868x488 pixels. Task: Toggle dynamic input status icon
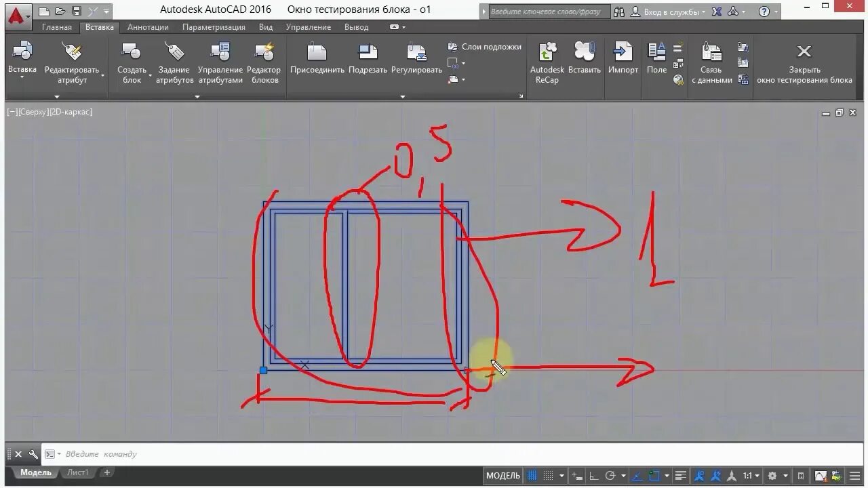pyautogui.click(x=577, y=476)
